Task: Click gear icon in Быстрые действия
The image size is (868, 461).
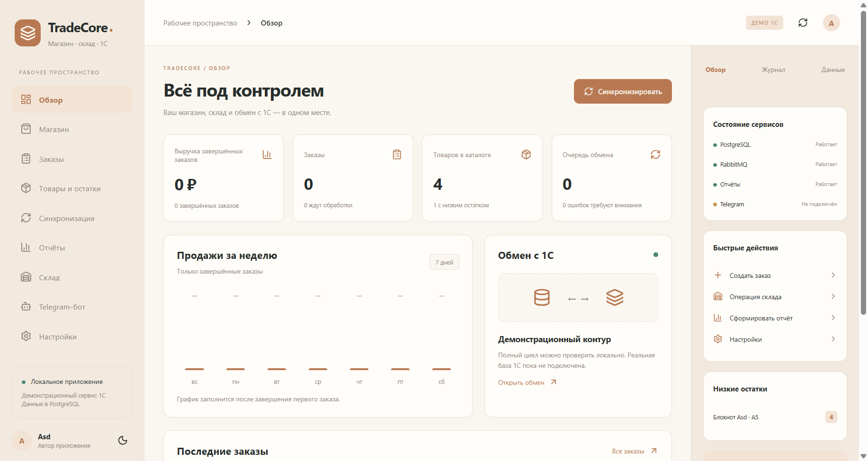Action: (x=718, y=339)
